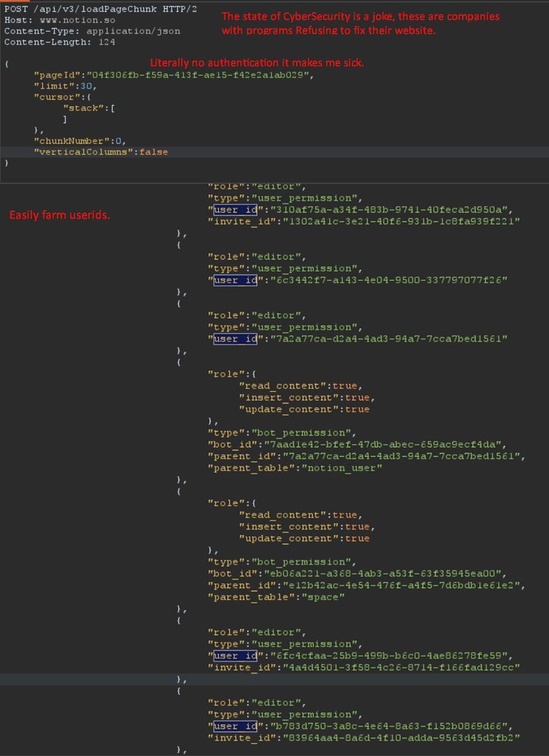Select the Host: www.notion.so header
Screen dimensions: 549x756
60,20
